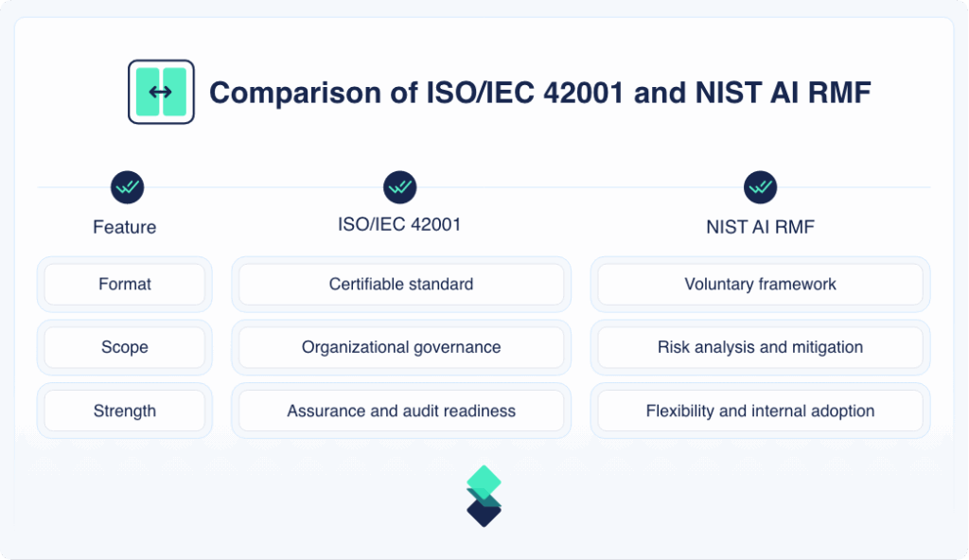Click the 'NIST AI RMF' column header
Image resolution: width=969 pixels, height=560 pixels.
click(760, 227)
